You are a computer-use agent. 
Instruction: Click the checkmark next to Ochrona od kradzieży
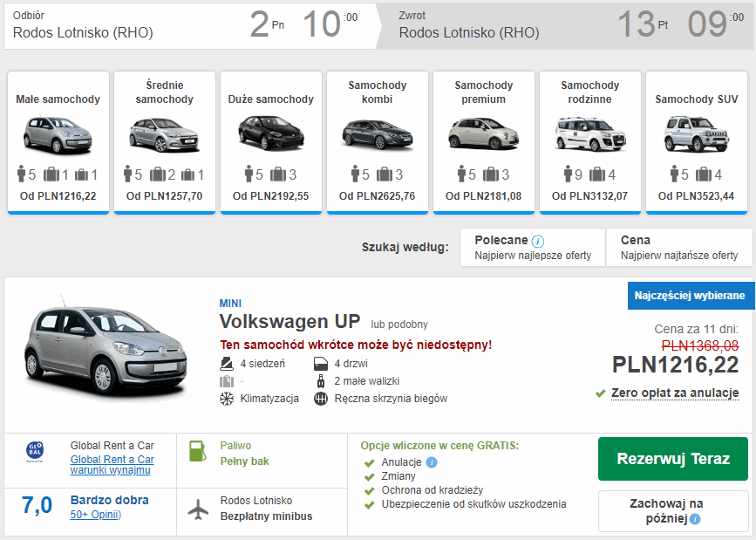[x=370, y=491]
